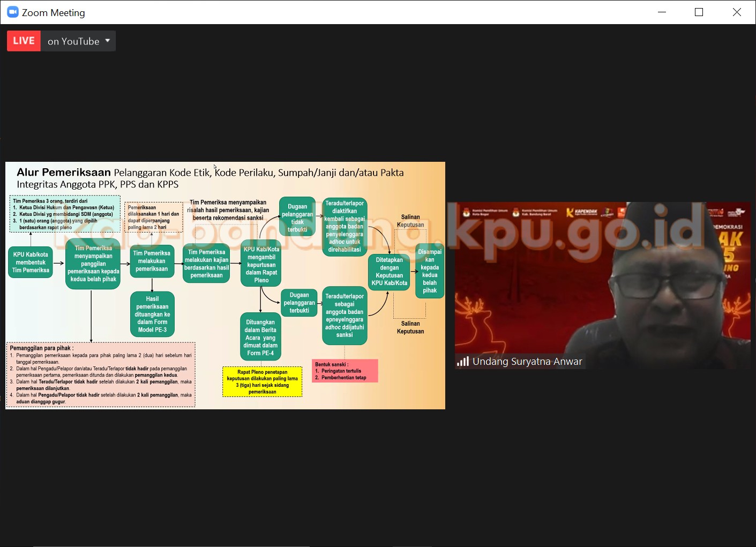Select the speaker's video tile
Image resolution: width=756 pixels, height=547 pixels.
pos(602,279)
